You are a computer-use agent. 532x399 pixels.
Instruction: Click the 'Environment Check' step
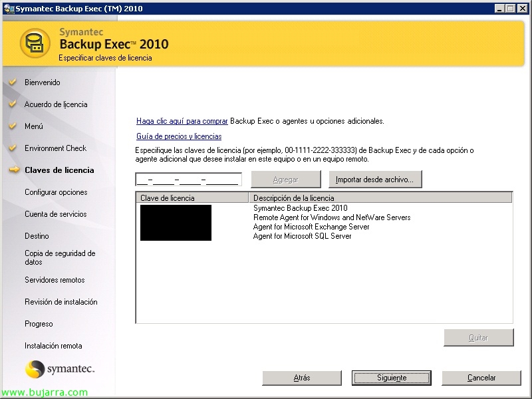(56, 148)
